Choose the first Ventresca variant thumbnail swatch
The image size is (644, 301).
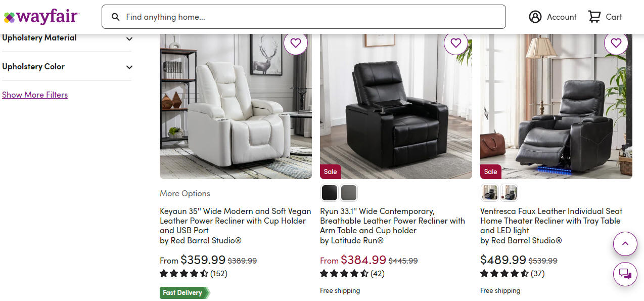point(490,193)
